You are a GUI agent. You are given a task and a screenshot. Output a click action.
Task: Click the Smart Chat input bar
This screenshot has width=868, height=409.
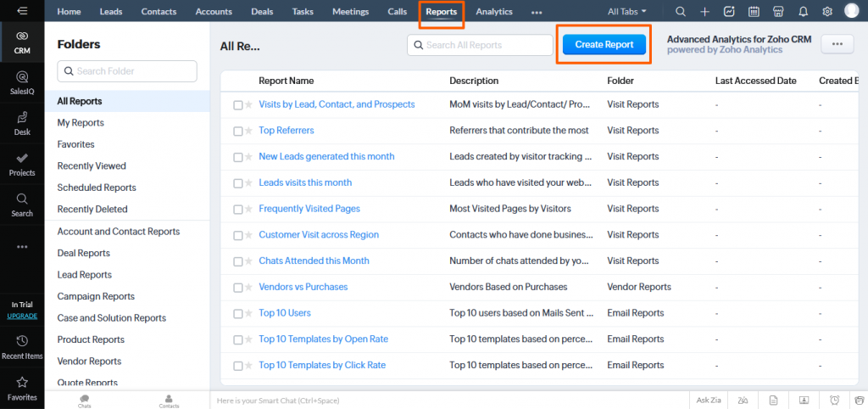449,401
